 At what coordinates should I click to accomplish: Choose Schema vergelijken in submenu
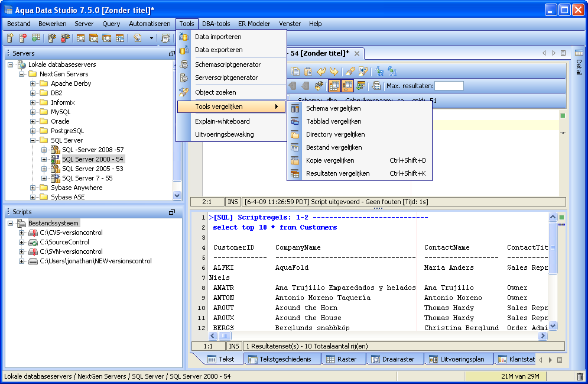pyautogui.click(x=359, y=108)
